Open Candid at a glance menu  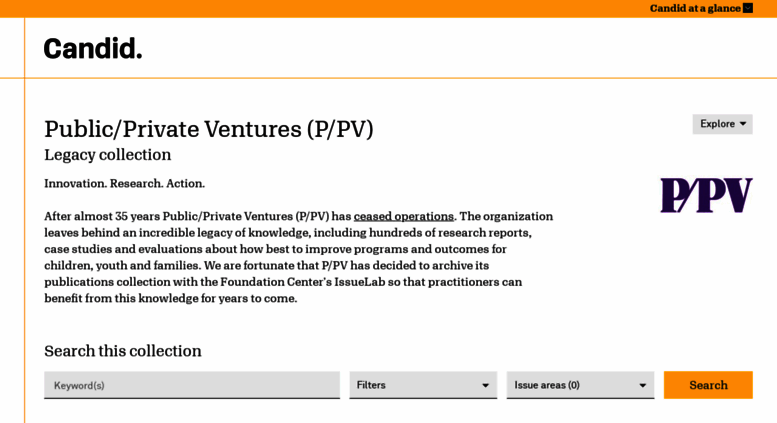click(x=701, y=8)
